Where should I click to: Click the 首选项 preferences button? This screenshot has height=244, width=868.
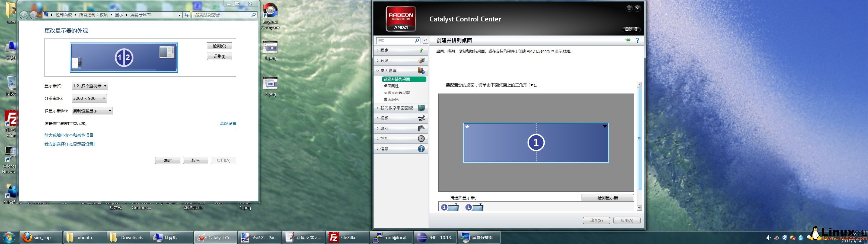631,29
